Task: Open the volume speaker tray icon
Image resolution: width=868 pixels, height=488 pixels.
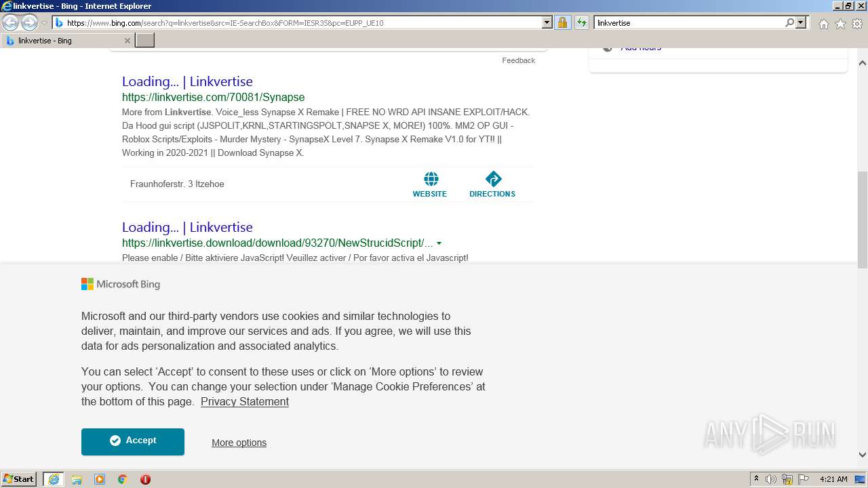Action: pyautogui.click(x=771, y=479)
